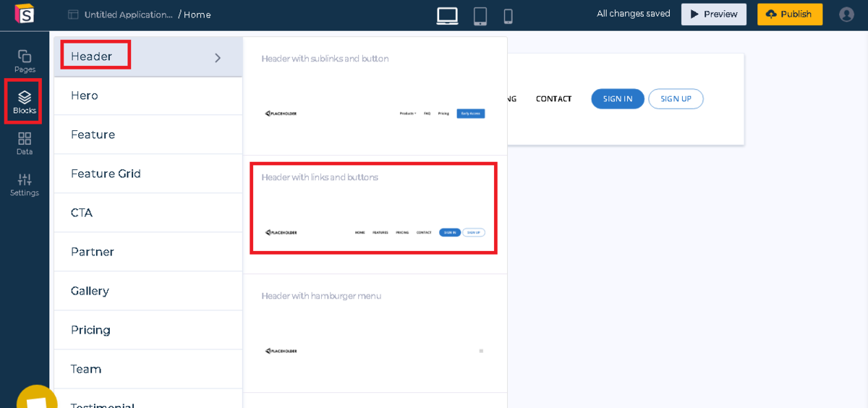Select the Feature Grid block category
The height and width of the screenshot is (408, 868).
(148, 174)
